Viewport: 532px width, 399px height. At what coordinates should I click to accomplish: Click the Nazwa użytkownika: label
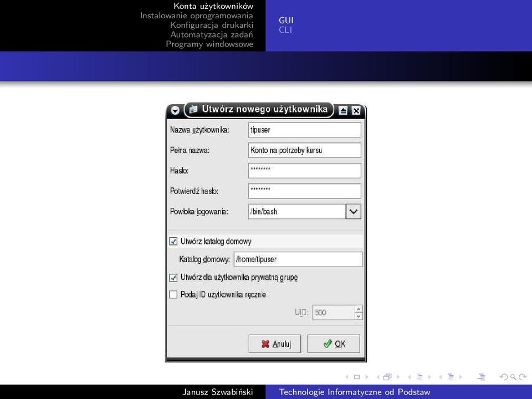tap(199, 130)
